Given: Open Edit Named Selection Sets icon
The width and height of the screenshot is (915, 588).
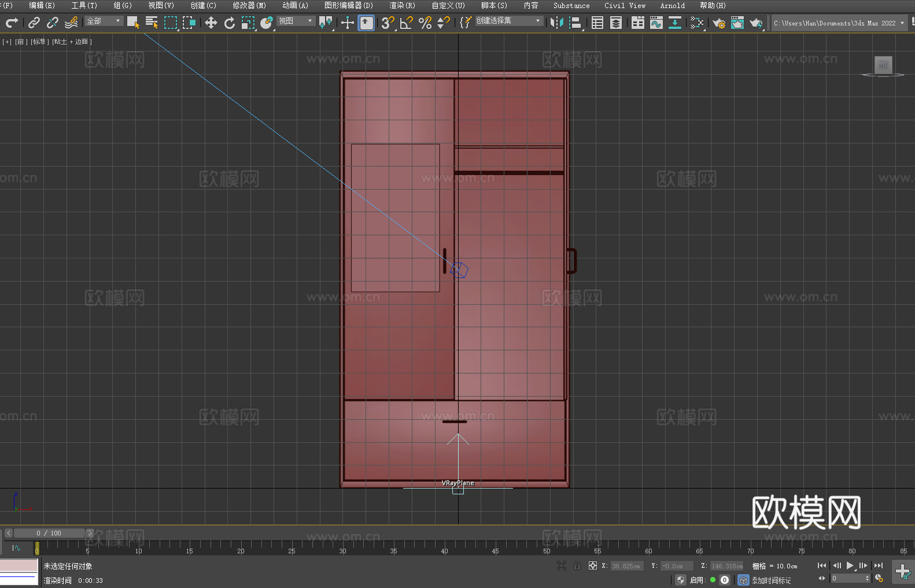Looking at the screenshot, I should coord(465,23).
